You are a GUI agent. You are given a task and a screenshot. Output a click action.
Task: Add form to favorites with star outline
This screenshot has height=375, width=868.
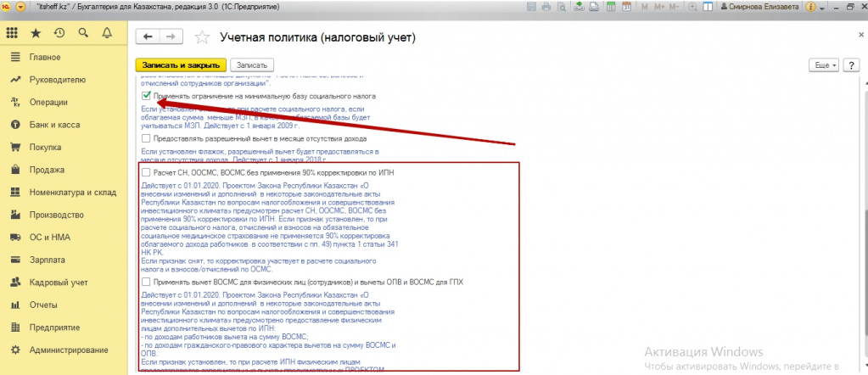point(203,37)
